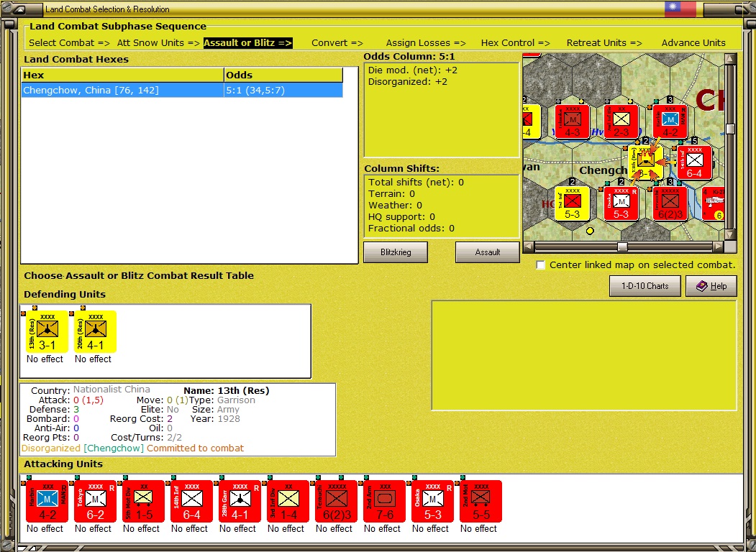The height and width of the screenshot is (552, 756).
Task: Click the Odds column header
Action: 283,75
